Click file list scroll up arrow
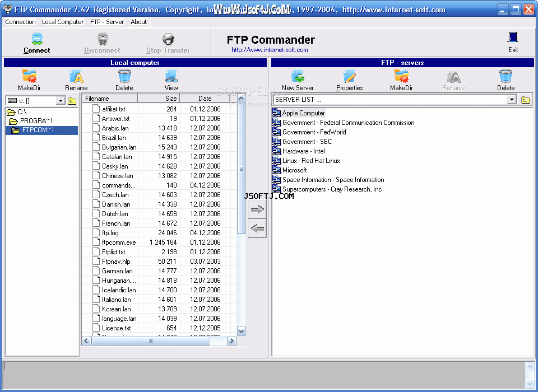 pos(241,99)
